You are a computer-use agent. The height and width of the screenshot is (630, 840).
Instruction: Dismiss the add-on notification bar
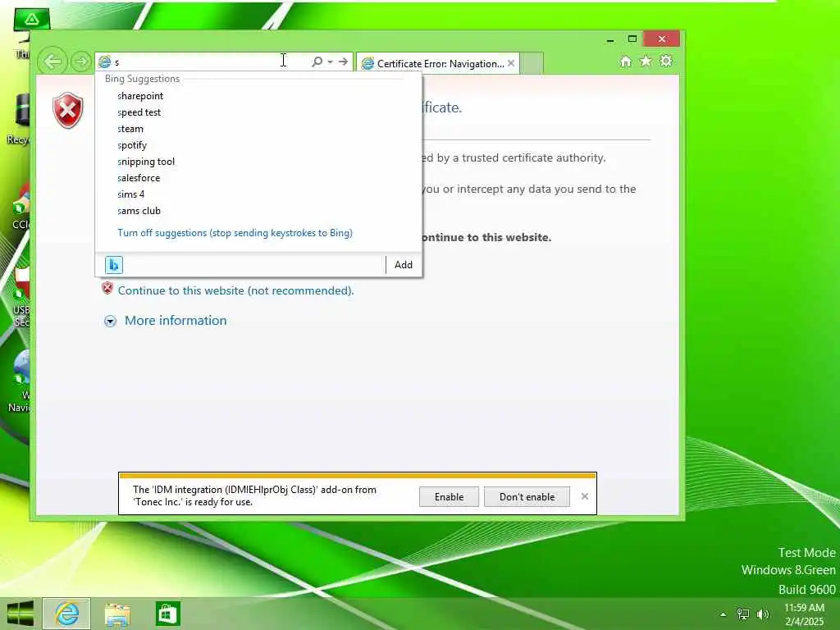(584, 496)
